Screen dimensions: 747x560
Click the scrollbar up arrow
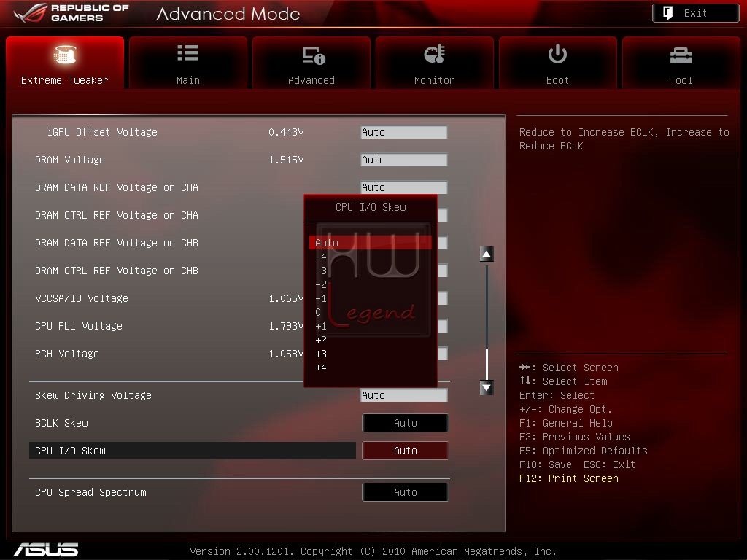(487, 254)
